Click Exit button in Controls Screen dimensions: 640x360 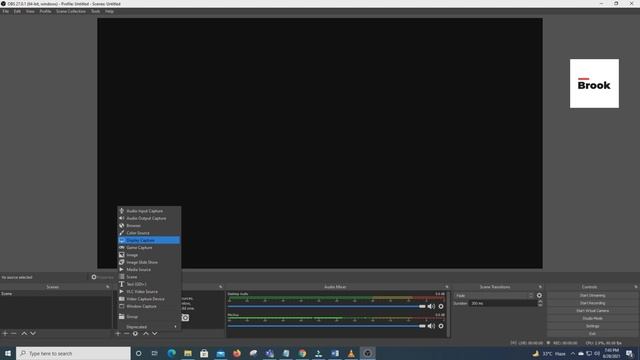[x=592, y=333]
